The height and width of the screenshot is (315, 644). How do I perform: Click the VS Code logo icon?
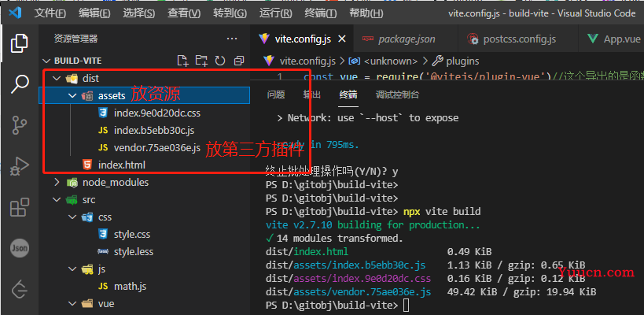[15, 13]
